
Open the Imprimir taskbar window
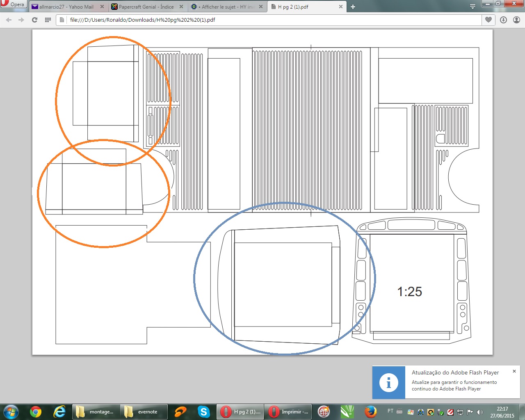(x=288, y=411)
